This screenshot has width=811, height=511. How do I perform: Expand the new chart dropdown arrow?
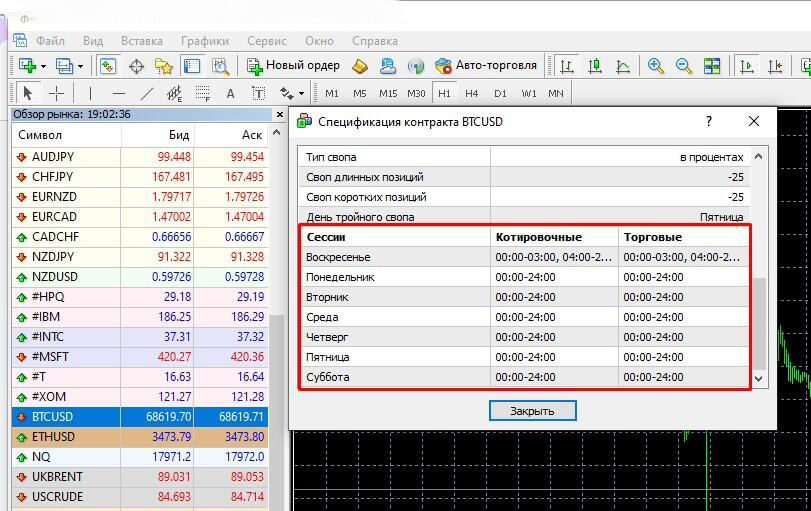pos(43,66)
